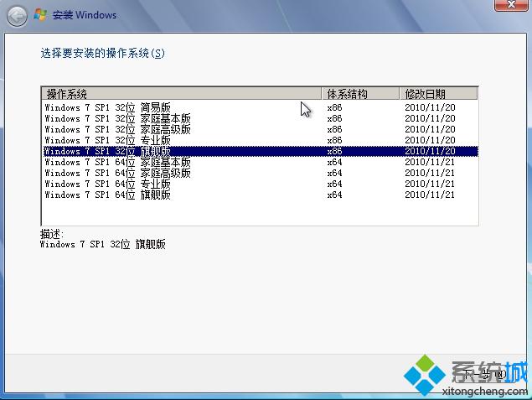The image size is (532, 400).
Task: Click the back arrow button
Action: [17, 16]
